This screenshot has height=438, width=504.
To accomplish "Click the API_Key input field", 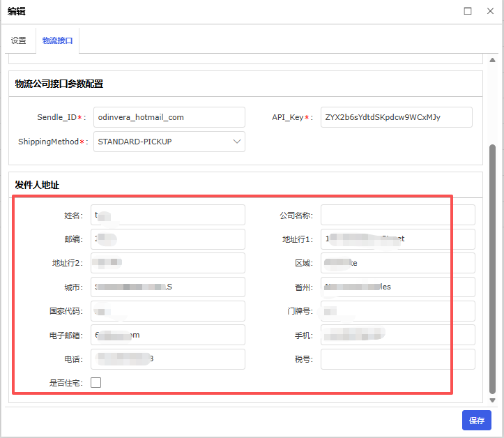I will 396,117.
